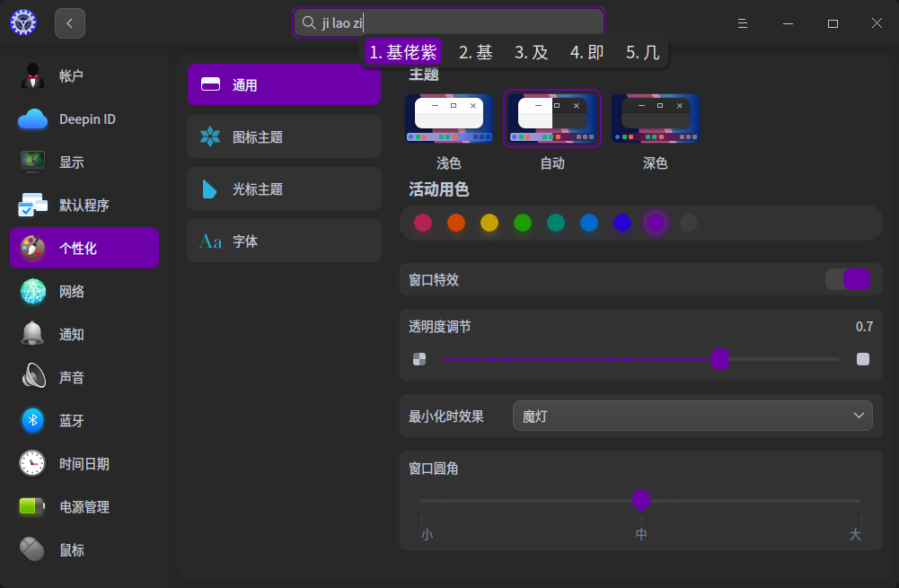Choose candidate 1. 基佬紫
Viewport: 899px width, 588px height.
tap(403, 52)
